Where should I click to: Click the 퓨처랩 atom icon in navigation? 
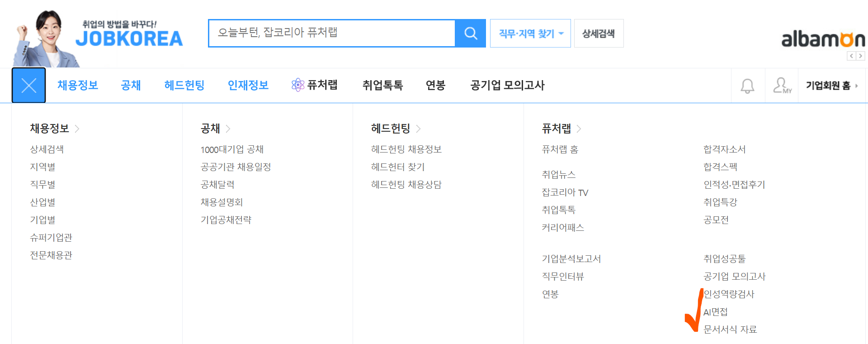tap(298, 85)
